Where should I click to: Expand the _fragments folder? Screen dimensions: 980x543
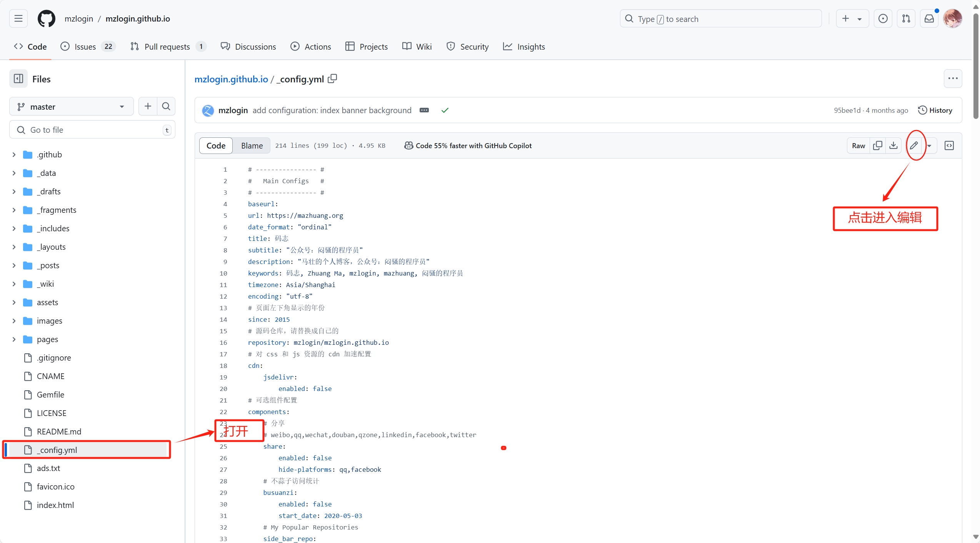[x=14, y=210]
